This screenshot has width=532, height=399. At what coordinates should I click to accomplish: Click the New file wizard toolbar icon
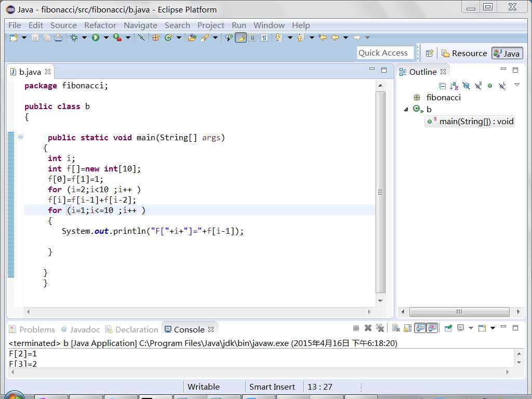(14, 37)
